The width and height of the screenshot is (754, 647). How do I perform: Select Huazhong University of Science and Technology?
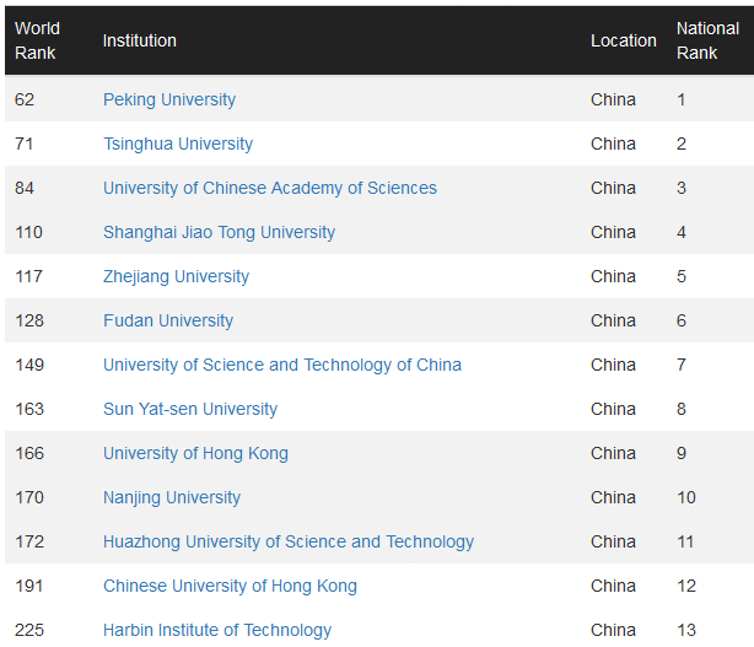(288, 542)
